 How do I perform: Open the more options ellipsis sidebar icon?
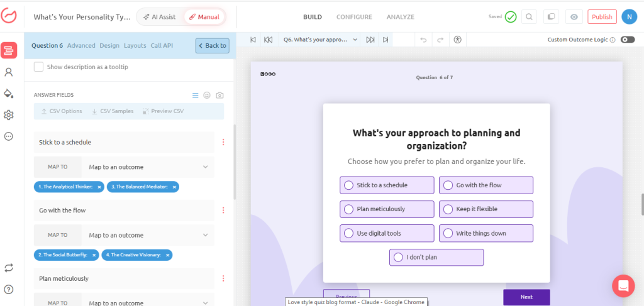coord(9,136)
